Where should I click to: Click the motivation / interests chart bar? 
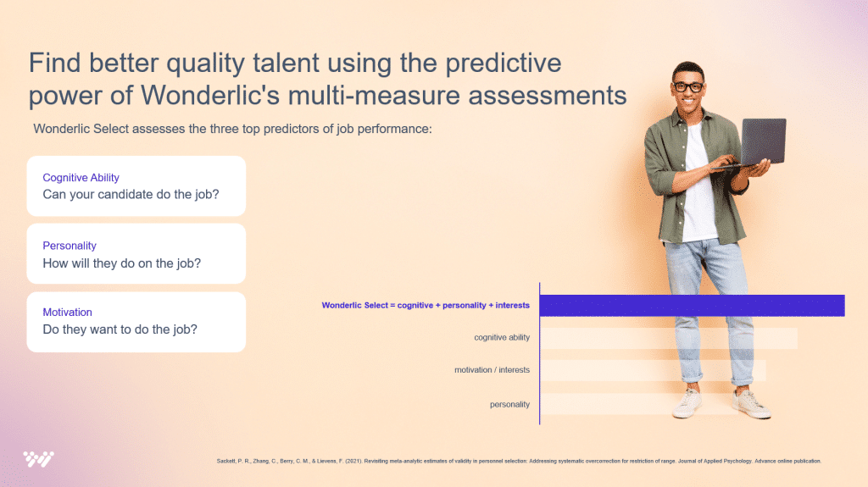click(x=593, y=370)
